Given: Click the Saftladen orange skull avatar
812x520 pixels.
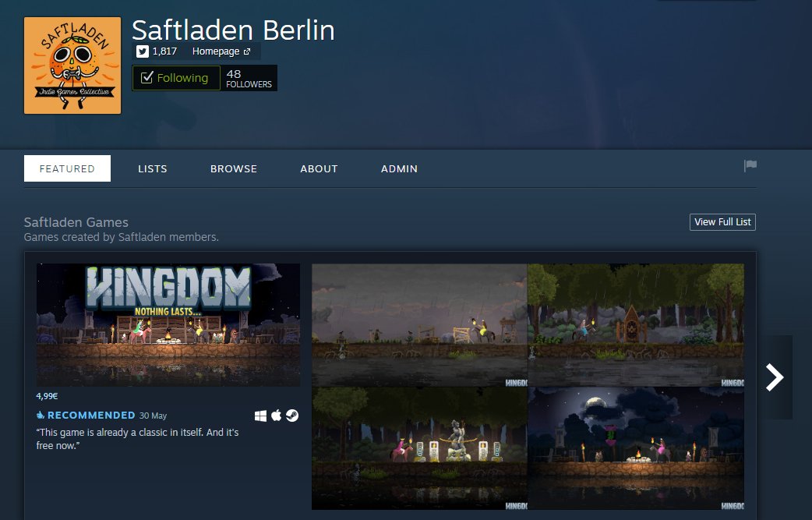Looking at the screenshot, I should coord(72,65).
